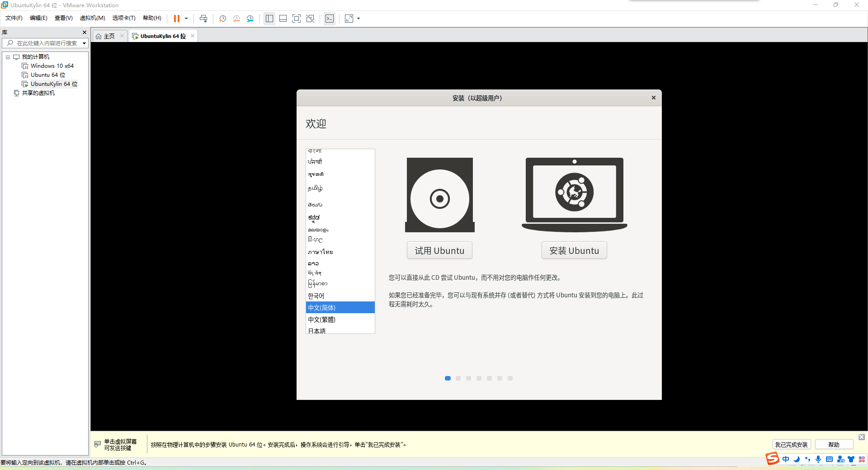Dismiss the yellow install info bar
Screen dimensions: 868x470
click(x=862, y=437)
